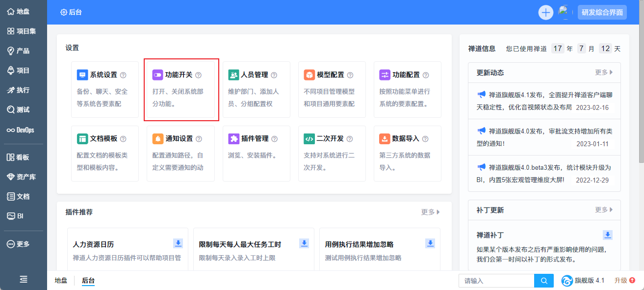Click the search magnifier button
The image size is (644, 290).
tap(543, 281)
